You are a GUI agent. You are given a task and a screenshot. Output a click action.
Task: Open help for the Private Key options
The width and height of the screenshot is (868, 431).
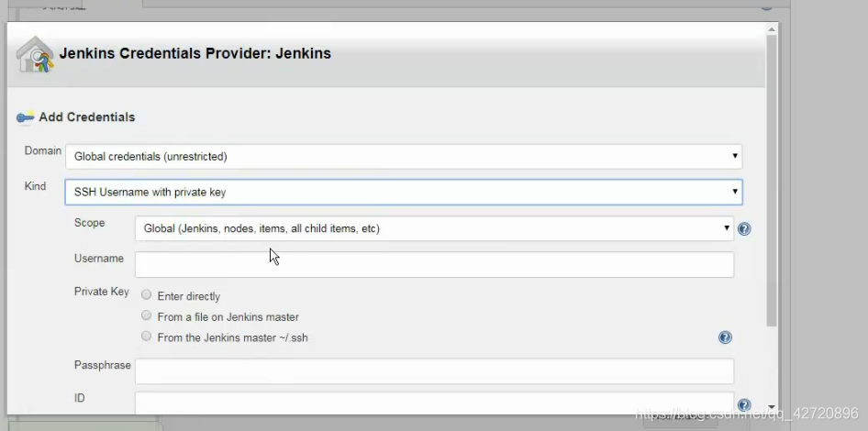725,337
